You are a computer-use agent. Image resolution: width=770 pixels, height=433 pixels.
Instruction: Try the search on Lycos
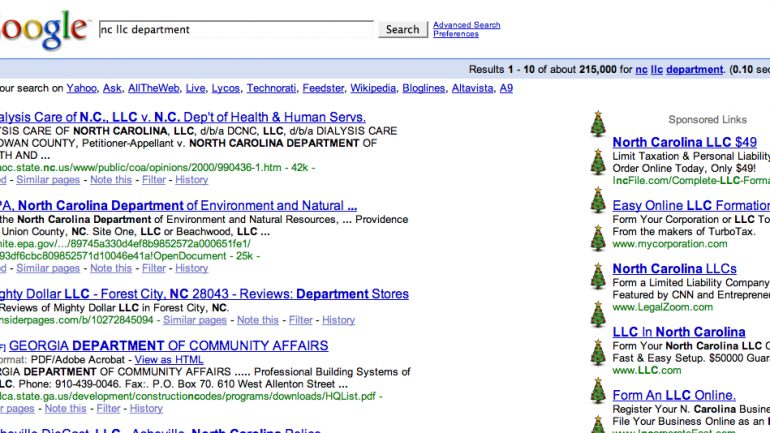click(x=225, y=88)
